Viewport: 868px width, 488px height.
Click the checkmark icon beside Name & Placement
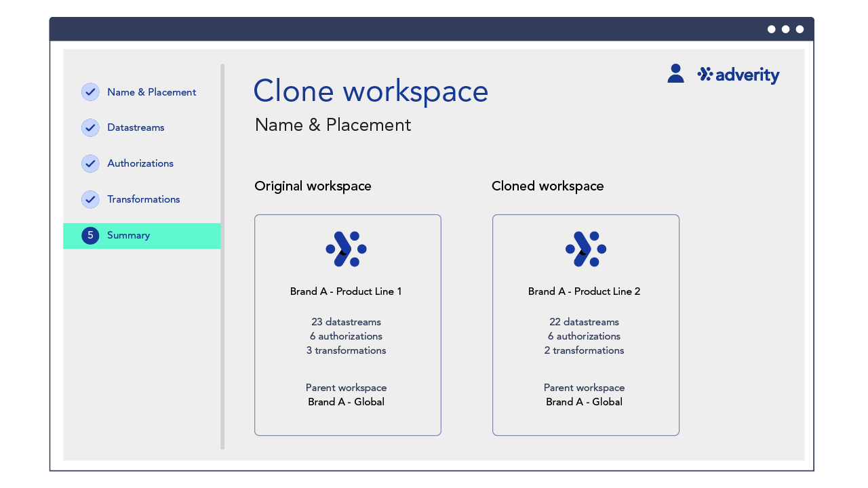pyautogui.click(x=90, y=92)
